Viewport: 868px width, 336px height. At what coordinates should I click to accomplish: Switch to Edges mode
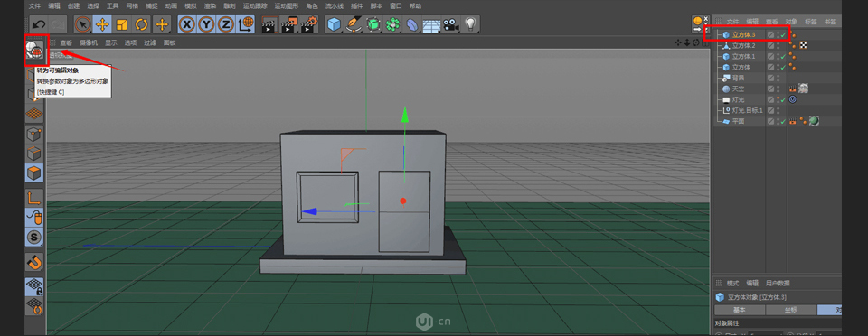click(x=35, y=154)
